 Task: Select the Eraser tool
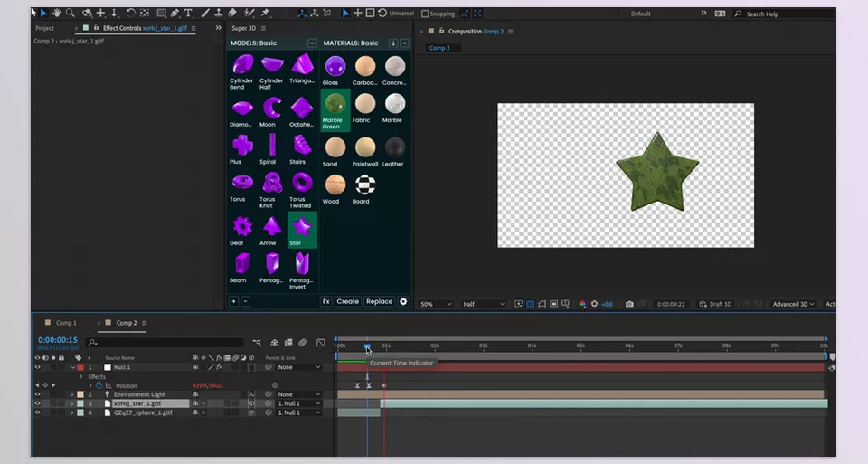pyautogui.click(x=232, y=13)
